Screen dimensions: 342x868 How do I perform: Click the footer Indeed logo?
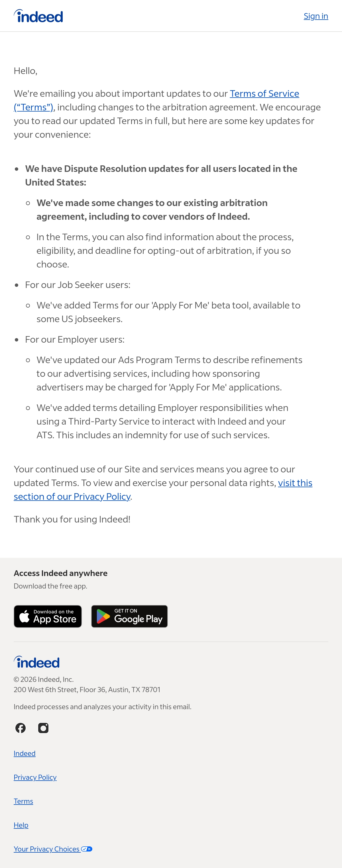point(36,662)
